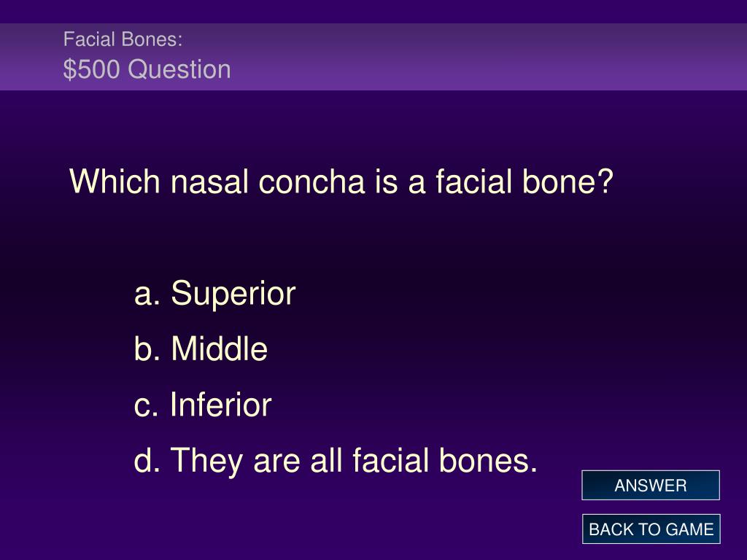This screenshot has height=560, width=747.
Task: Click the $500 dollar amount in title
Action: point(91,69)
